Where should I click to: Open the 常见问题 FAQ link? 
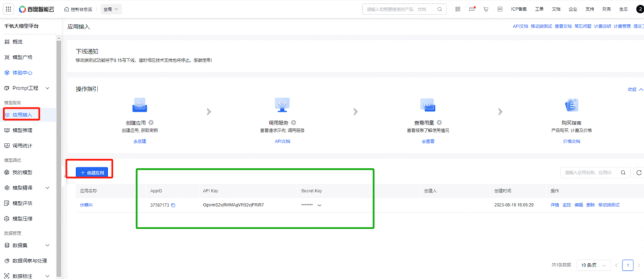pos(583,26)
